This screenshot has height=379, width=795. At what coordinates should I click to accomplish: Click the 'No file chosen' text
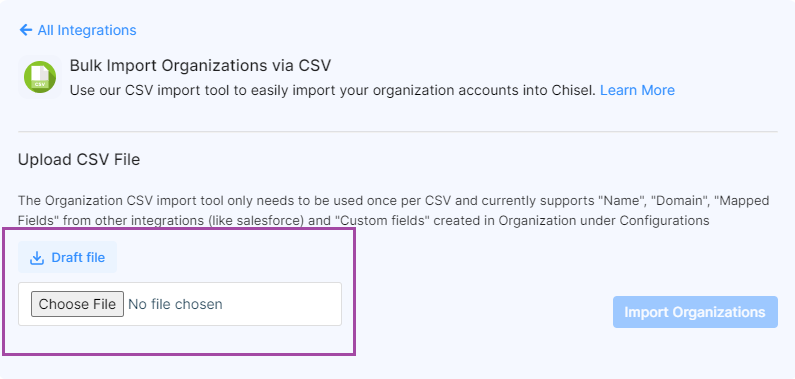[175, 304]
